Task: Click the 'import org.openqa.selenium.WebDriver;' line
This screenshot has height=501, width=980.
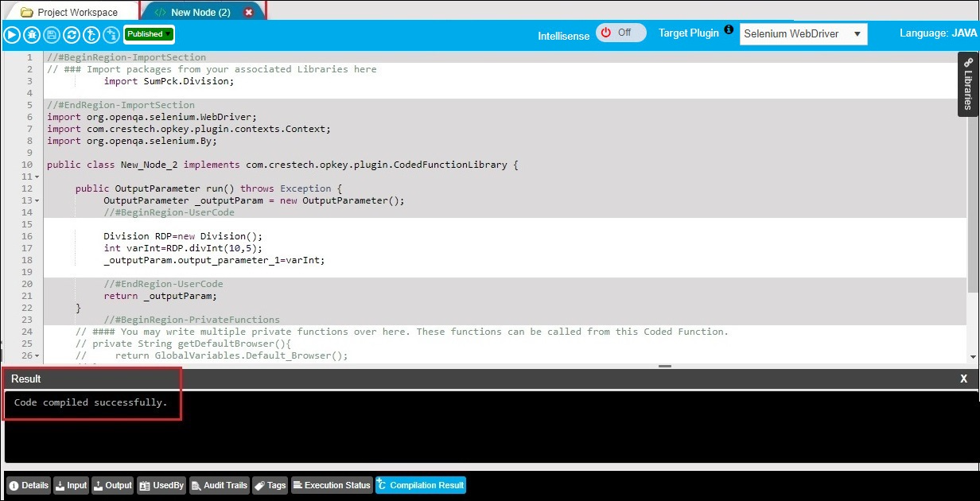Action: [x=152, y=117]
